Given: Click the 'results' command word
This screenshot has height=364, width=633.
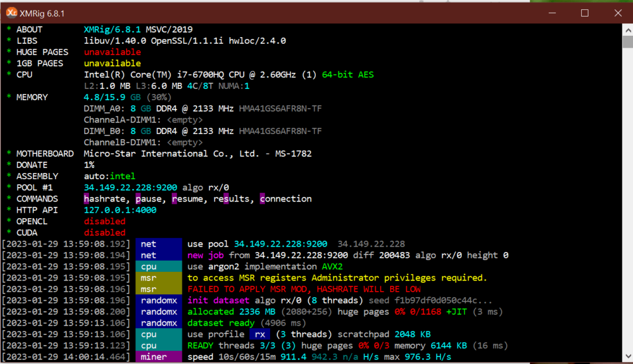Looking at the screenshot, I should [x=231, y=199].
